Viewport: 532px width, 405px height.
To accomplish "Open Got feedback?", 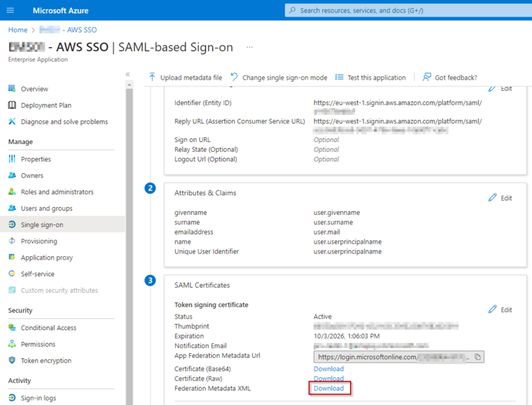I will point(456,78).
